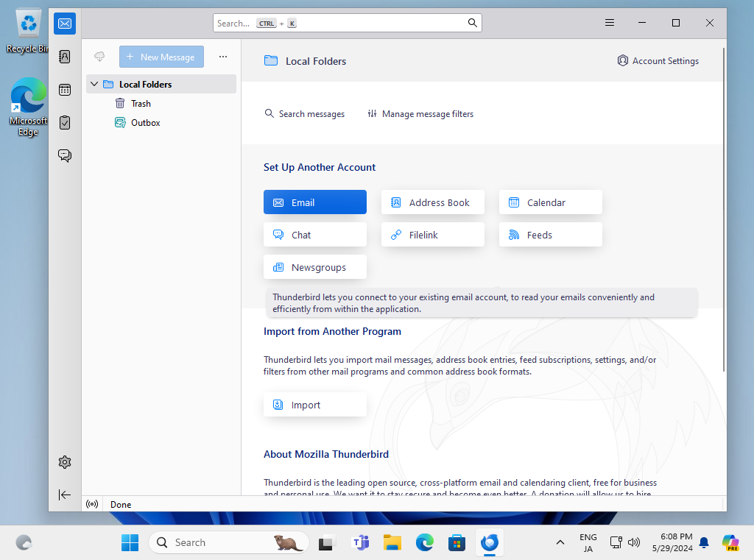Set up a new Email account

315,202
